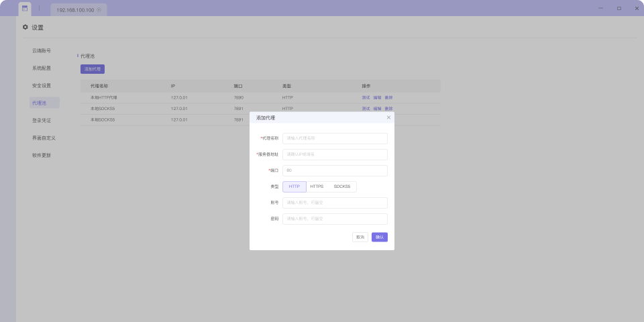Minimize the application window
The width and height of the screenshot is (644, 322).
pos(601,8)
